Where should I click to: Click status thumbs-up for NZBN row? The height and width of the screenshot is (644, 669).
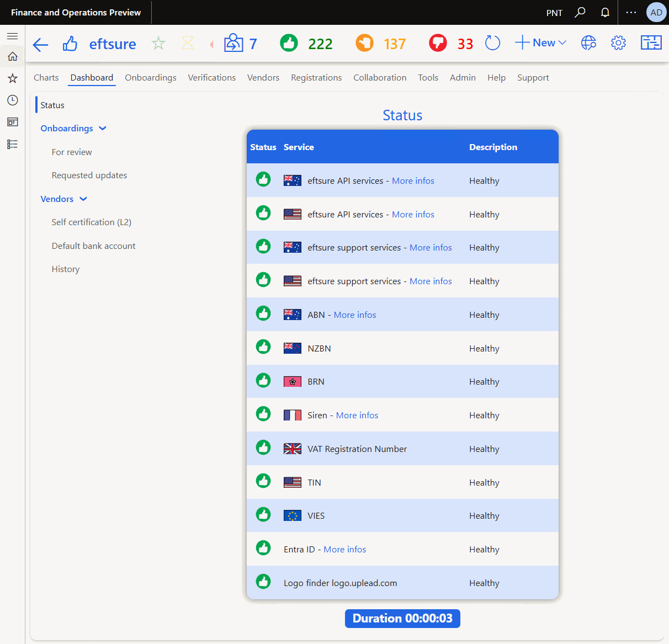263,347
